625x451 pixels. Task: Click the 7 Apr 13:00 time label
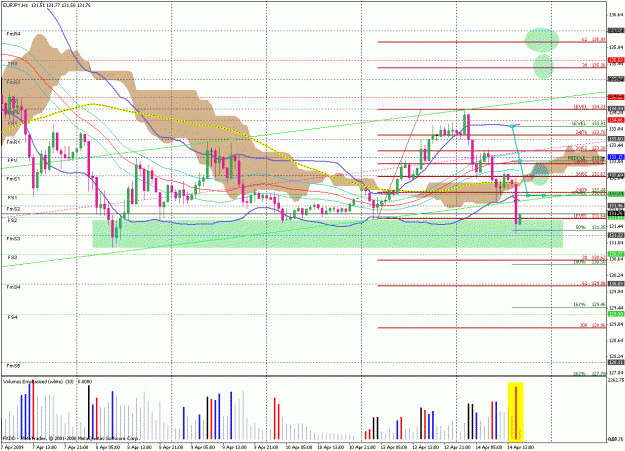click(x=43, y=447)
